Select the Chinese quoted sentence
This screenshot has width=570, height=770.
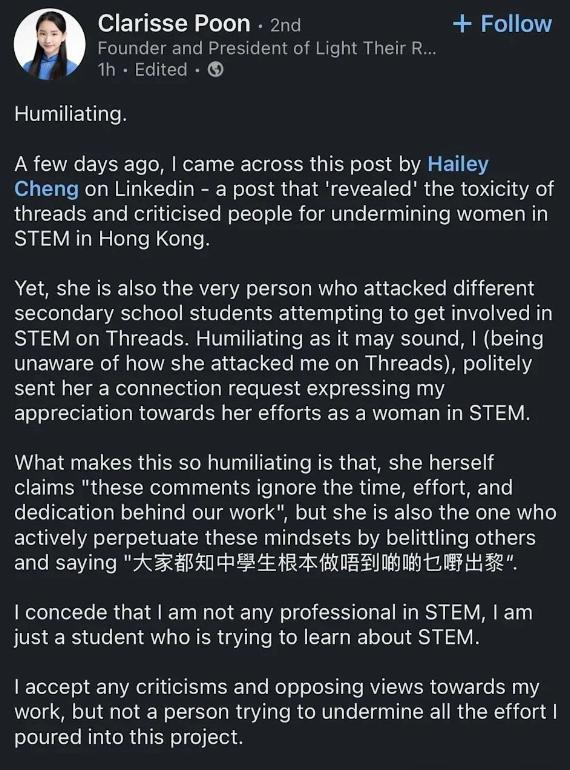pyautogui.click(x=318, y=563)
